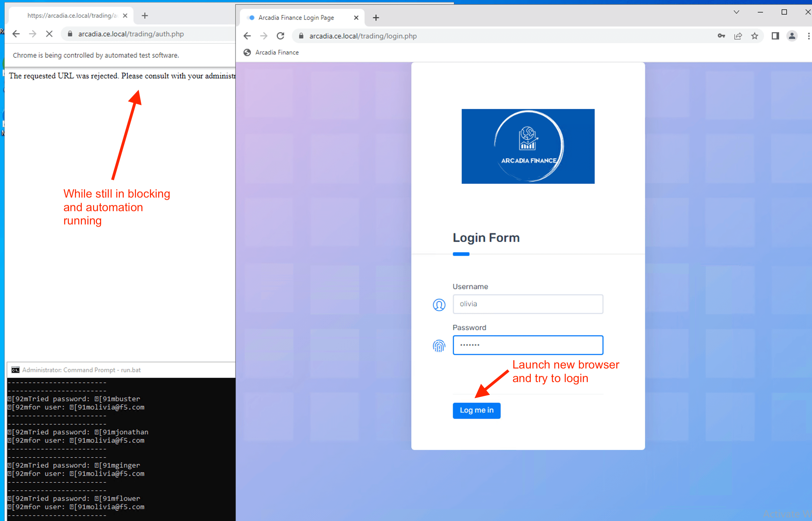
Task: Click the lock icon beside login.php URL
Action: pos(301,36)
